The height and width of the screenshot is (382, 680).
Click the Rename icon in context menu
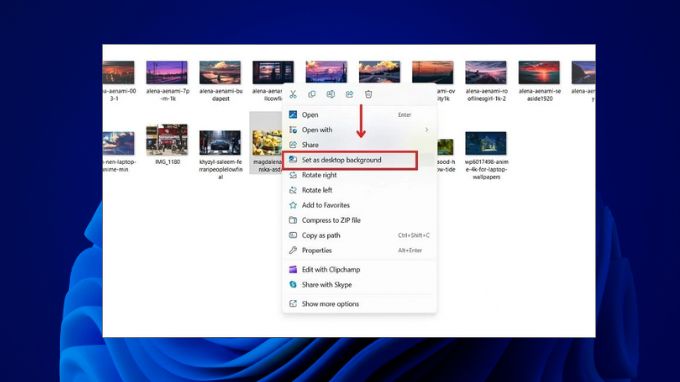pos(330,94)
